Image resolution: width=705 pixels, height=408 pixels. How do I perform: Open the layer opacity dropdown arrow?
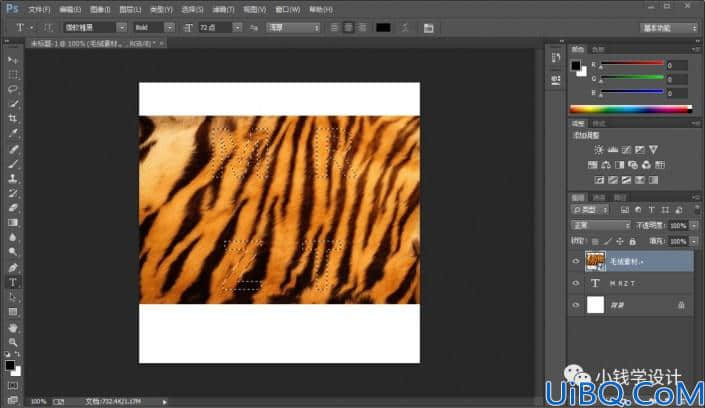click(x=694, y=226)
